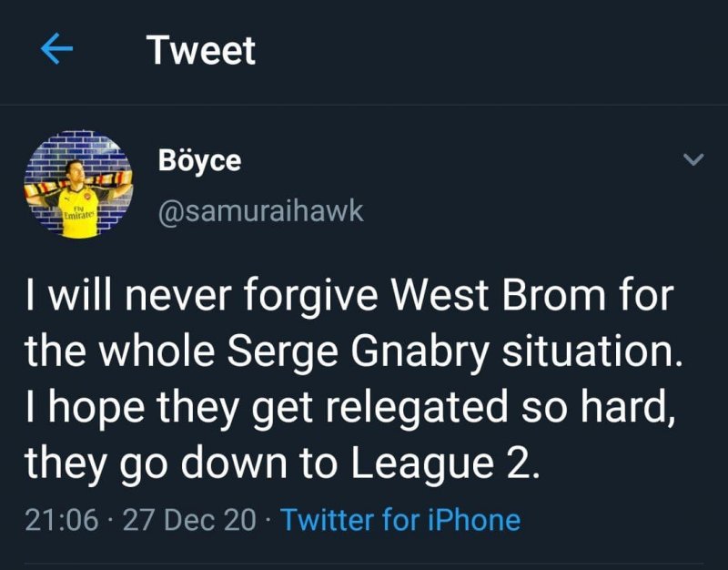Return to timeline using blue left arrow
Screen dimensions: 728x570
tap(57, 50)
